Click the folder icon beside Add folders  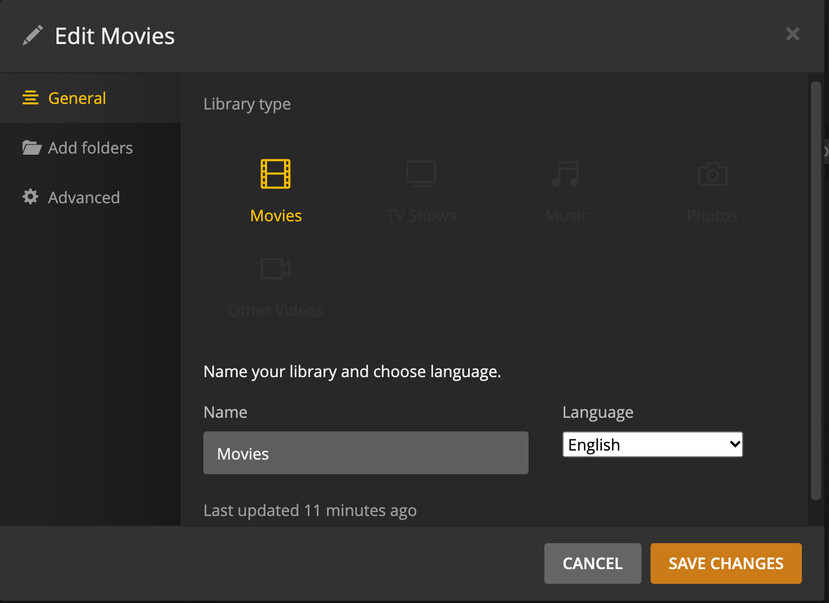[31, 147]
